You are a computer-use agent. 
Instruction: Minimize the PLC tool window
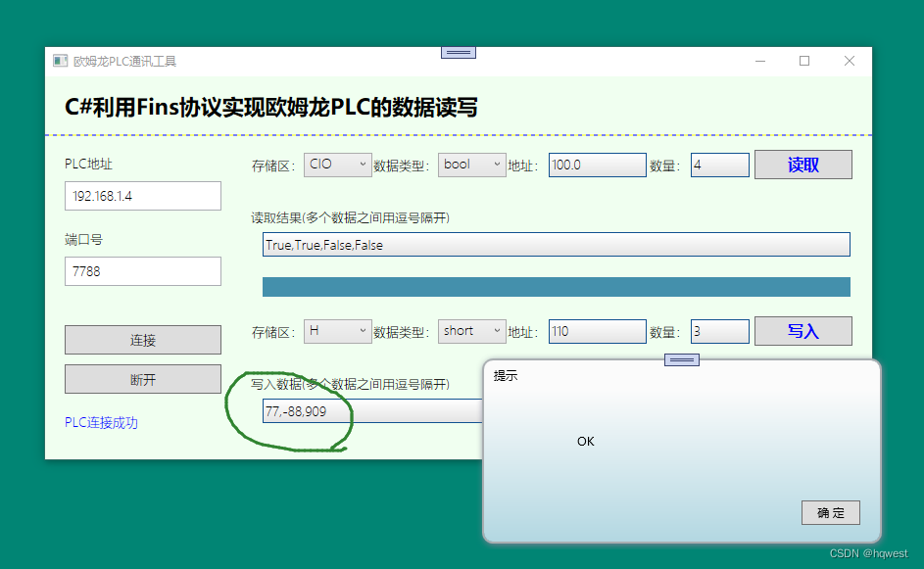pyautogui.click(x=760, y=61)
